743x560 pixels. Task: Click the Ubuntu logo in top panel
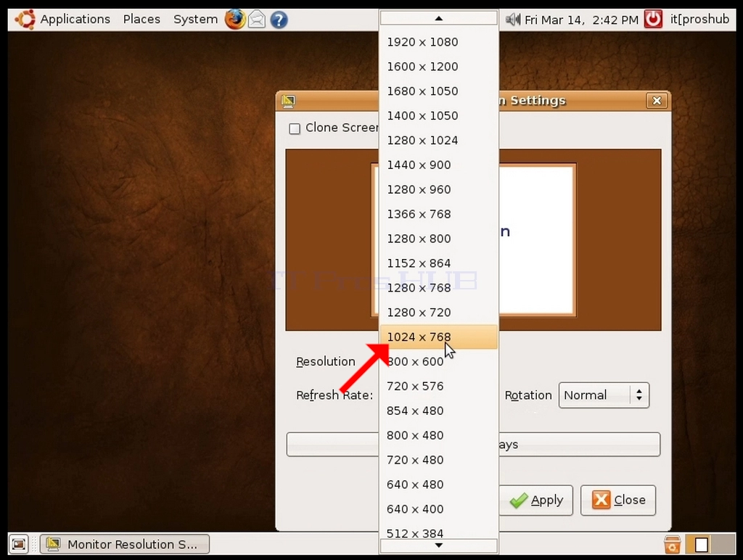pyautogui.click(x=25, y=20)
